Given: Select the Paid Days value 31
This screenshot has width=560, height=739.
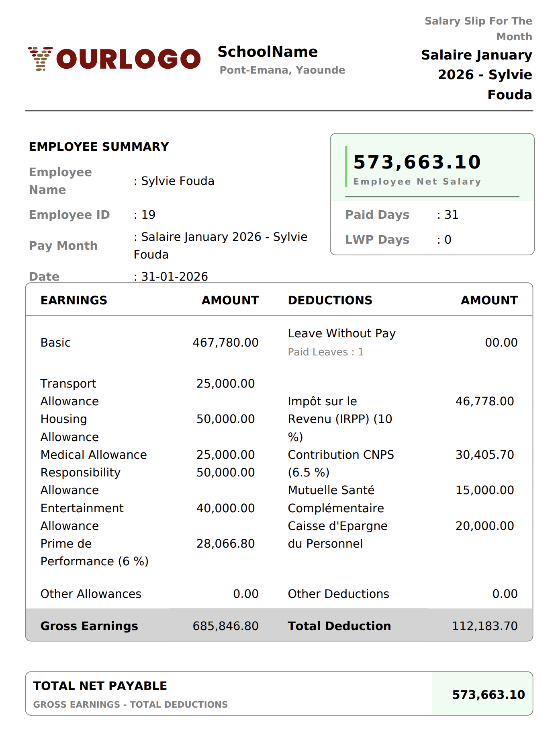Looking at the screenshot, I should tap(451, 215).
